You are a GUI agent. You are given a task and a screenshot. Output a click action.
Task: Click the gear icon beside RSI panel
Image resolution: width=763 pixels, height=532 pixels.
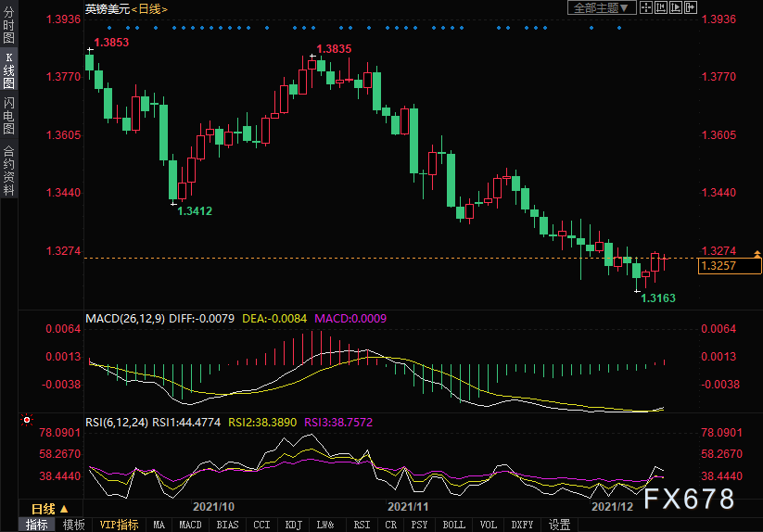(x=27, y=420)
